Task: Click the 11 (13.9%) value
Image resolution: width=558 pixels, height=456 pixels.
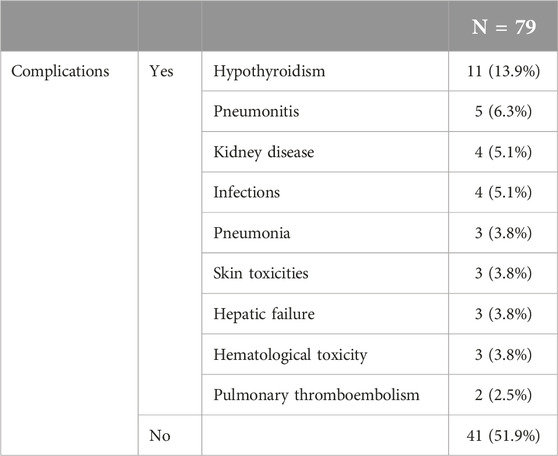Action: 503,71
